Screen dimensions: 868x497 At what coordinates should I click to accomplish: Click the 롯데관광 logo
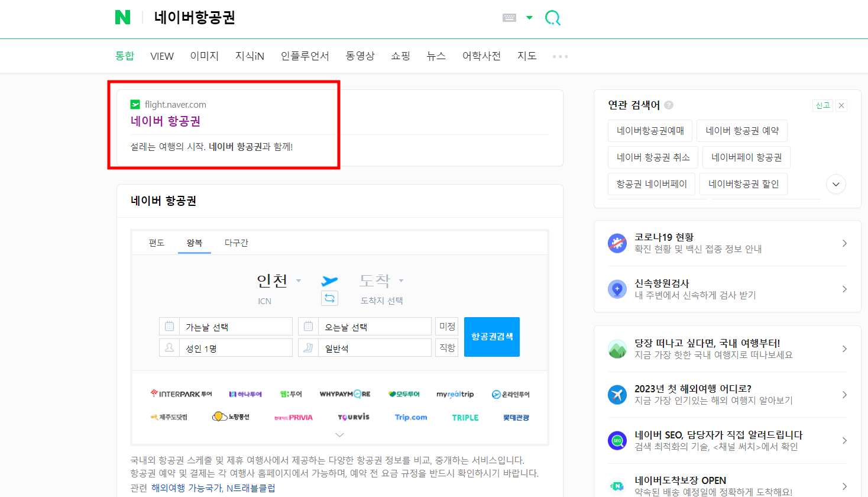[x=516, y=418]
